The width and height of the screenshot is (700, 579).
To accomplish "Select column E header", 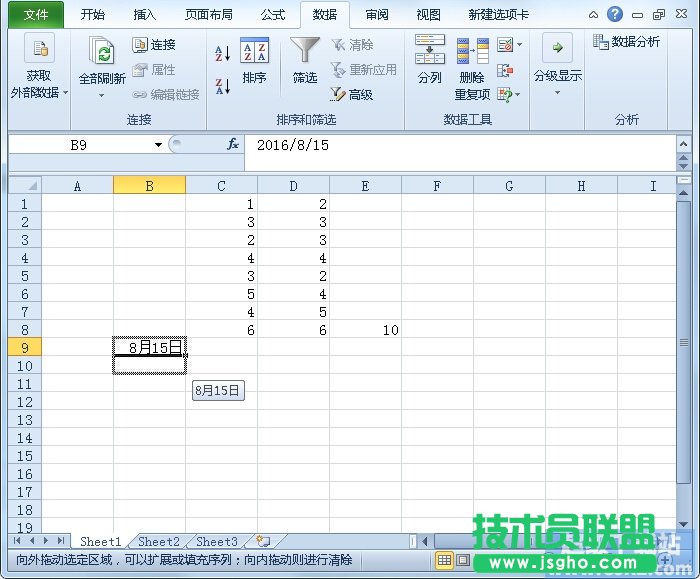I will 365,185.
